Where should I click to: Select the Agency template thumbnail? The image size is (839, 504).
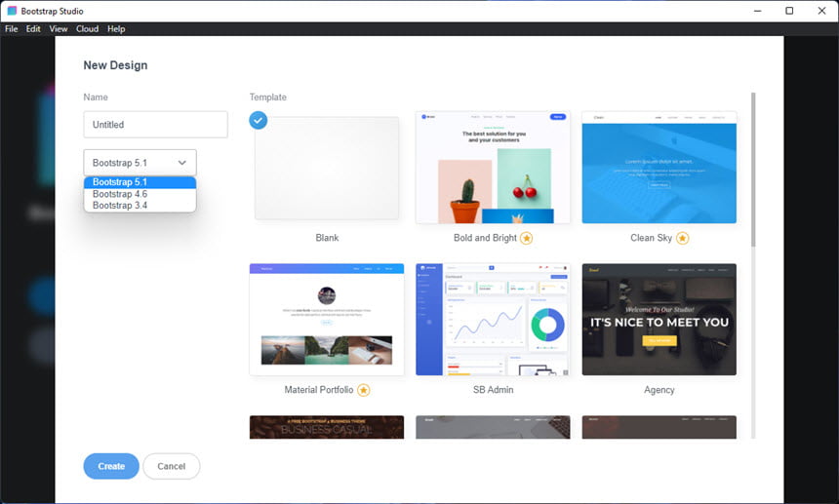pyautogui.click(x=659, y=319)
